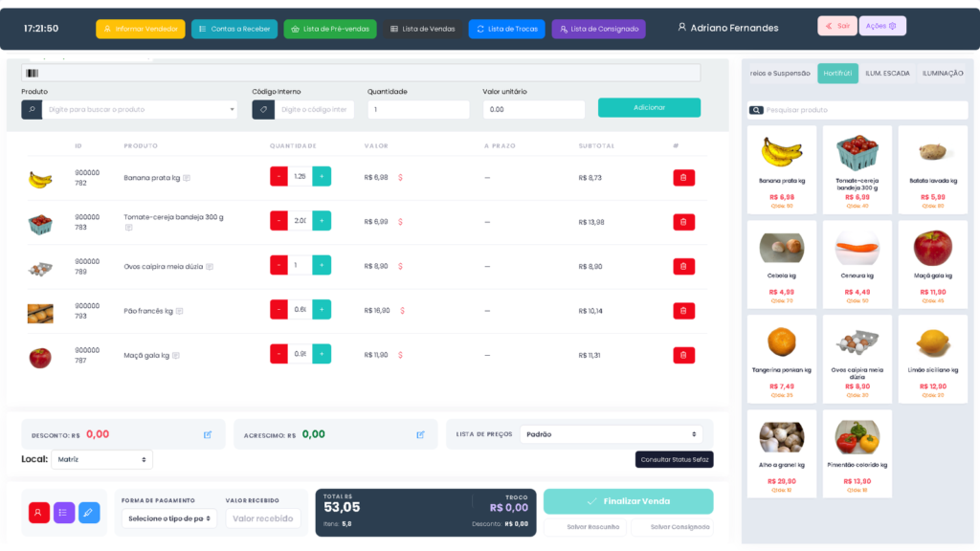The width and height of the screenshot is (980, 551).
Task: Click the dollar icon on Pão francês row
Action: 402,311
